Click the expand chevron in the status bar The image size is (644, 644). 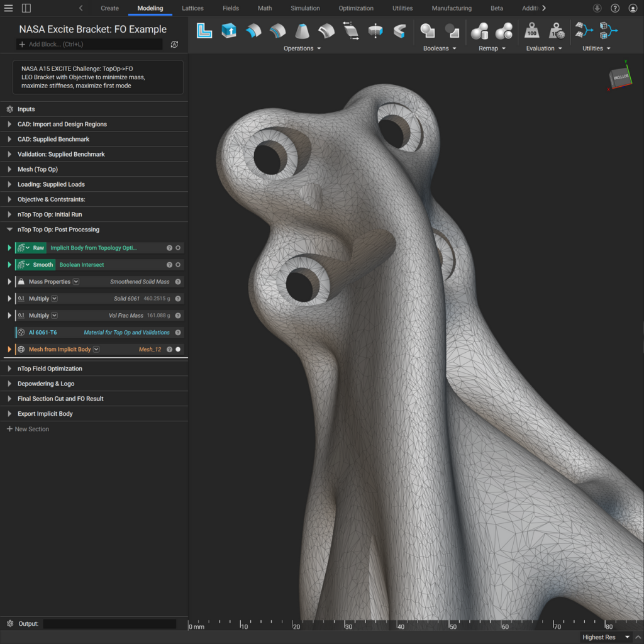pos(638,637)
